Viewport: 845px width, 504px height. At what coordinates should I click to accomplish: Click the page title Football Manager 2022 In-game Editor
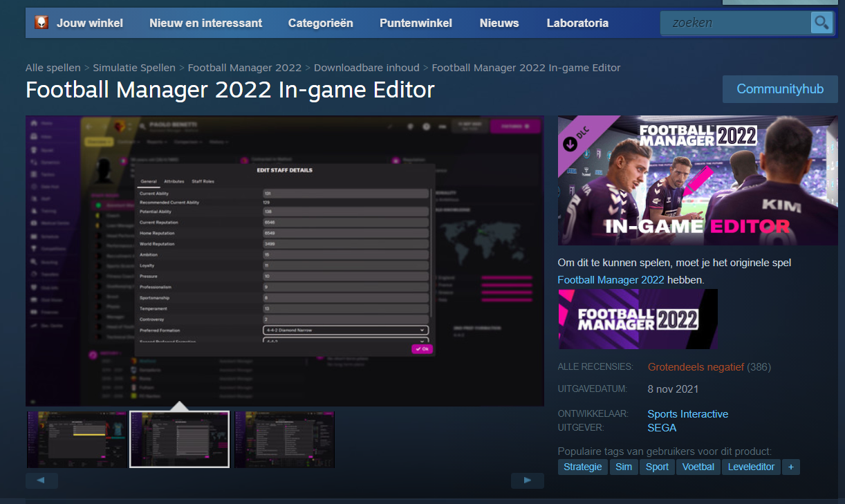point(230,90)
